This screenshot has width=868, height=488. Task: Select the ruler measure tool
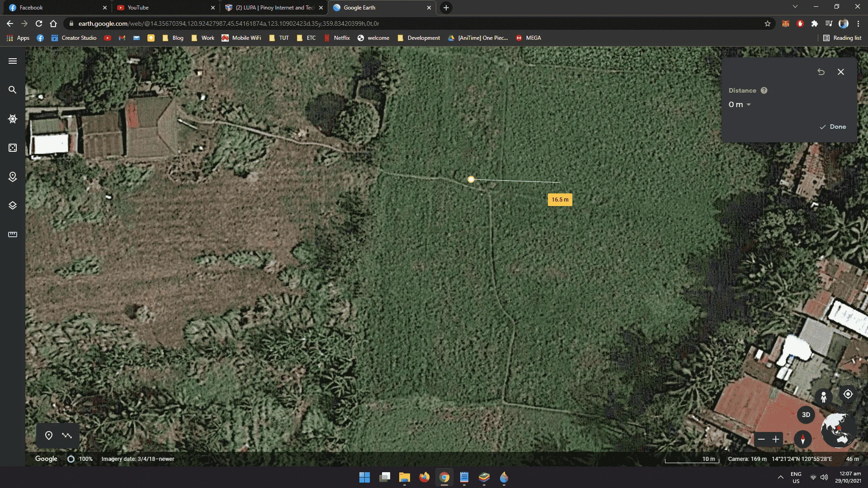coord(13,235)
